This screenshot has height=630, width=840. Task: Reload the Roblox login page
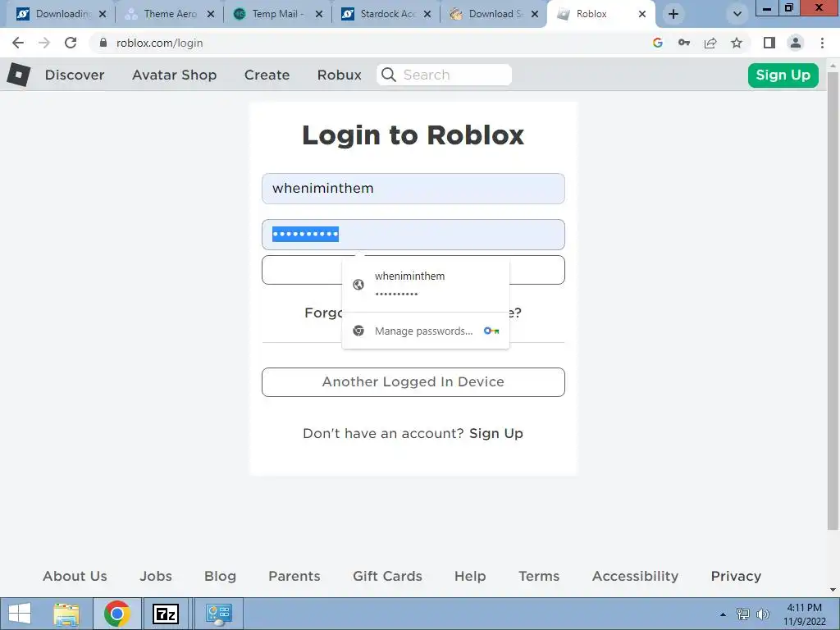71,43
